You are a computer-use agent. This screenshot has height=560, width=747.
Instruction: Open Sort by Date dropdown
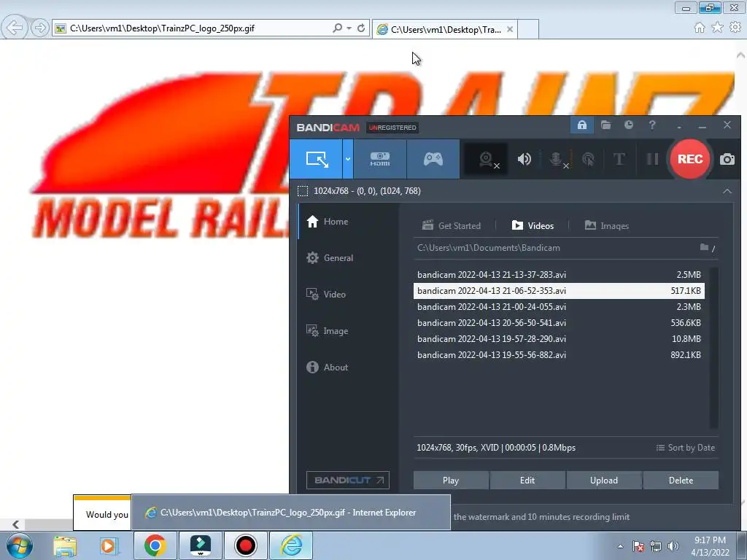(686, 448)
